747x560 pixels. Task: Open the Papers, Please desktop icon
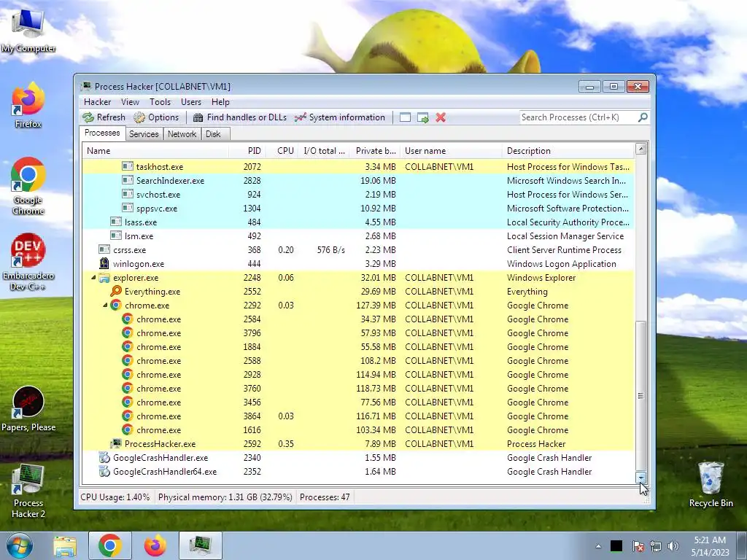[28, 408]
